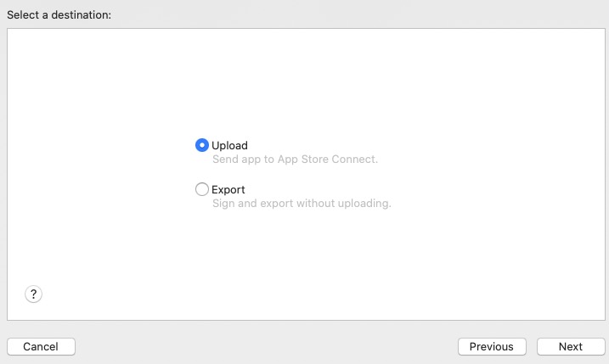Dismiss the dialog using Cancel
609x364 pixels.
(x=41, y=346)
